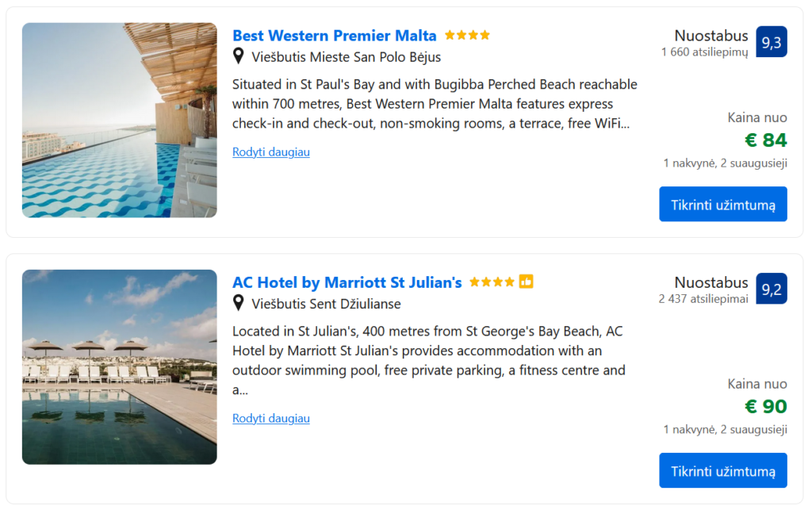Click the four-star rating of Best Western Premier
The height and width of the screenshot is (510, 812).
pos(467,36)
